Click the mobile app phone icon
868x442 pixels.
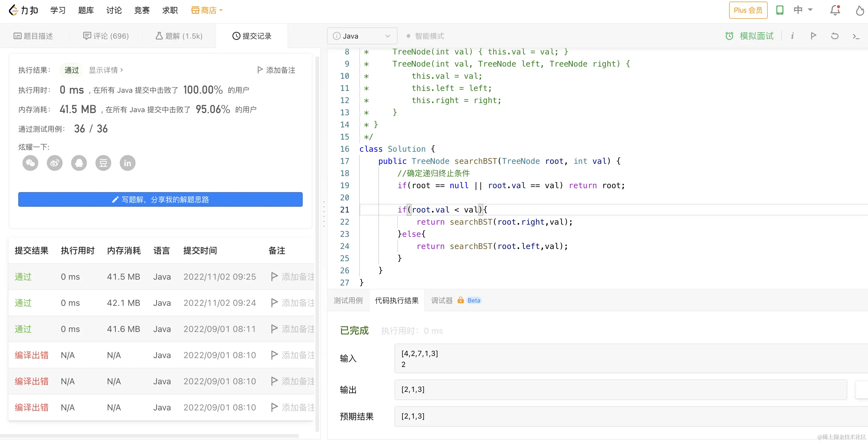[x=780, y=10]
